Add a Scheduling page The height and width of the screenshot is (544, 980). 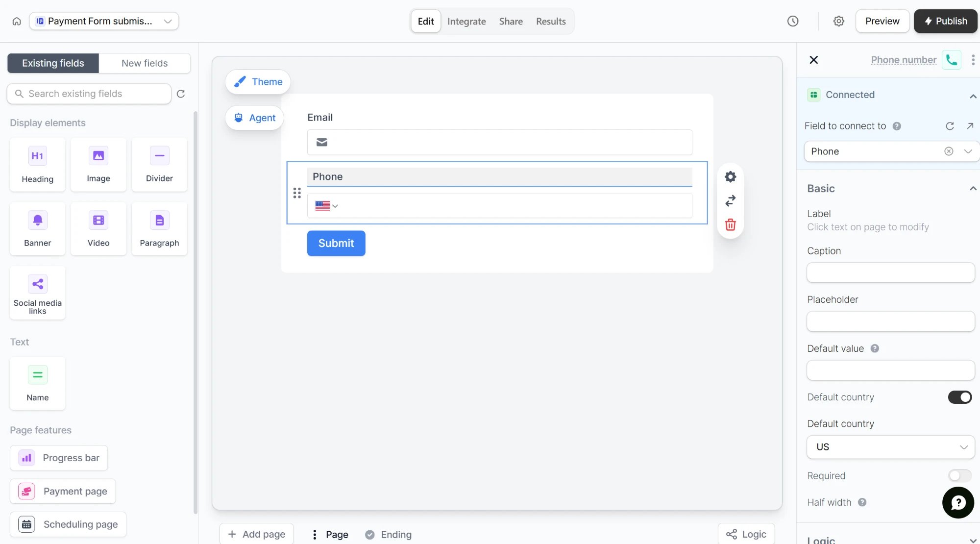pyautogui.click(x=68, y=524)
